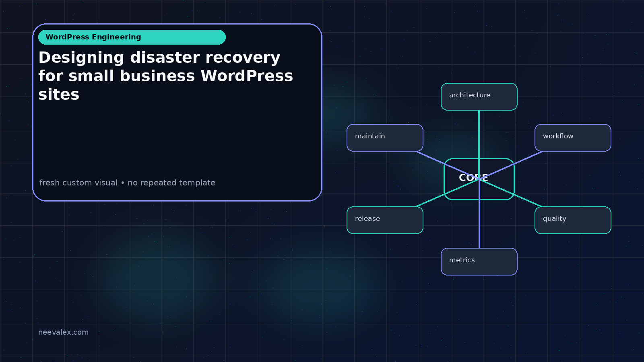Select the release node box
This screenshot has height=362, width=644.
tap(385, 220)
